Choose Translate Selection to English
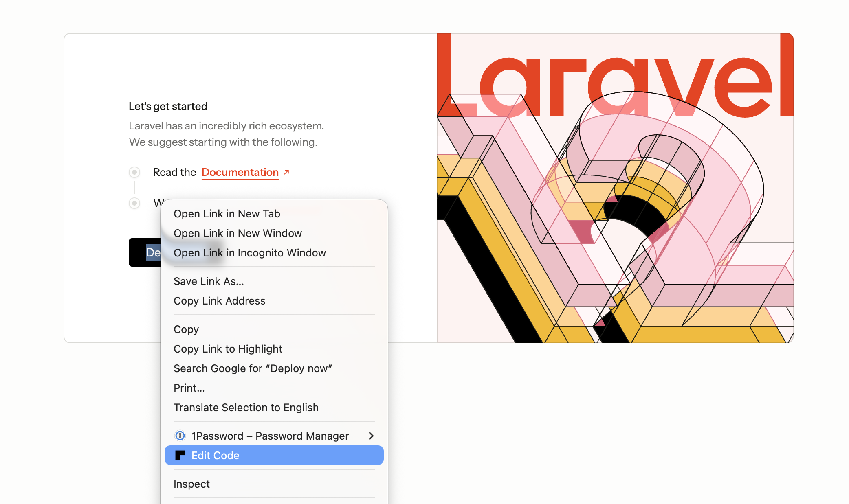 246,408
